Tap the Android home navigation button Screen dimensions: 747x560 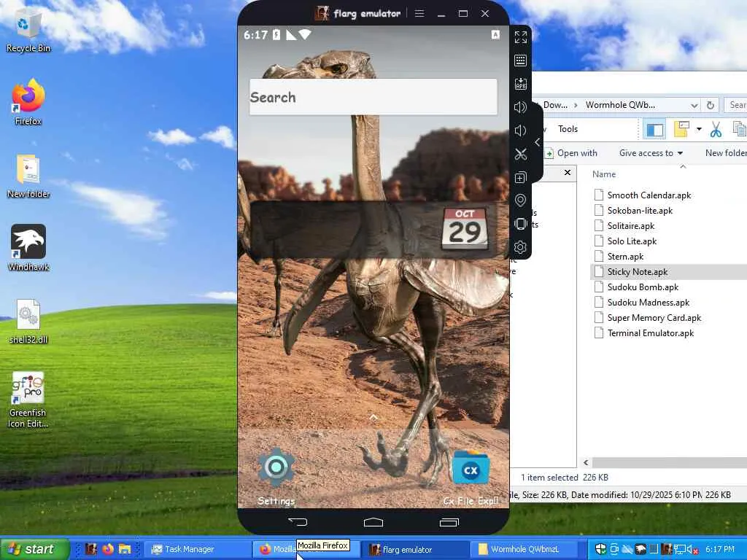(373, 522)
